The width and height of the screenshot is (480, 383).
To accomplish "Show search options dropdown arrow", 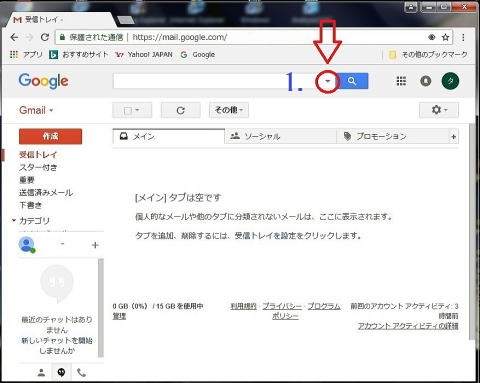I will coord(328,81).
